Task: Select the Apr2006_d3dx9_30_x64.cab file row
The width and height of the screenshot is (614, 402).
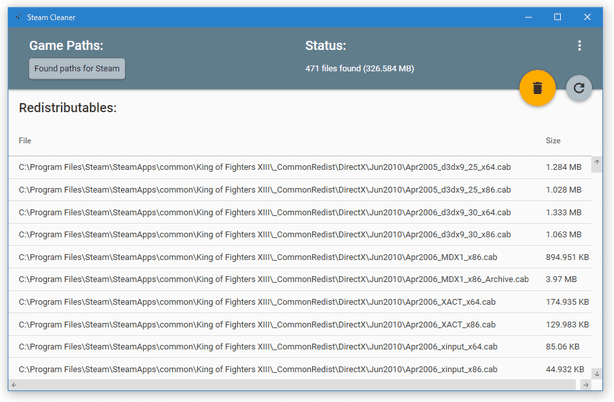Action: pos(300,213)
